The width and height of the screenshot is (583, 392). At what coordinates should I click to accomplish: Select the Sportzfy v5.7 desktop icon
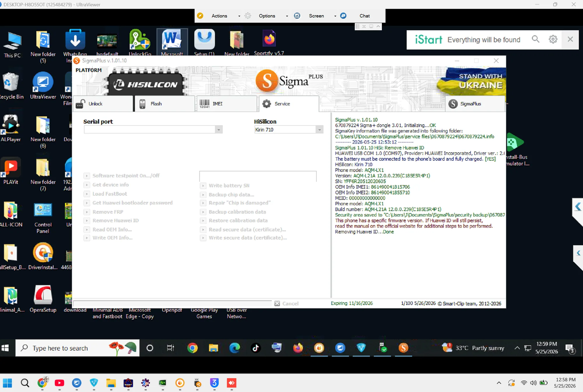[x=269, y=42]
